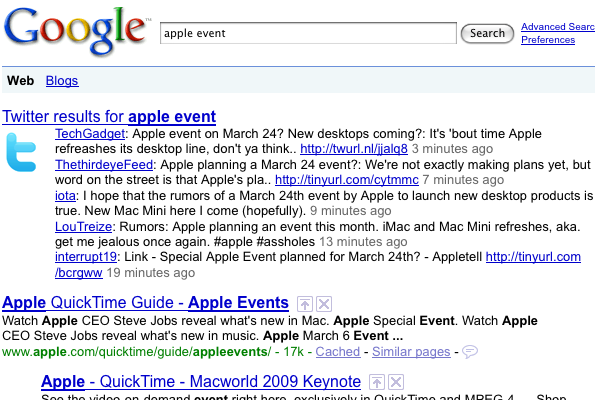The height and width of the screenshot is (400, 595).
Task: Open Apple QuickTime Guide - Apple Events result
Action: coord(145,303)
